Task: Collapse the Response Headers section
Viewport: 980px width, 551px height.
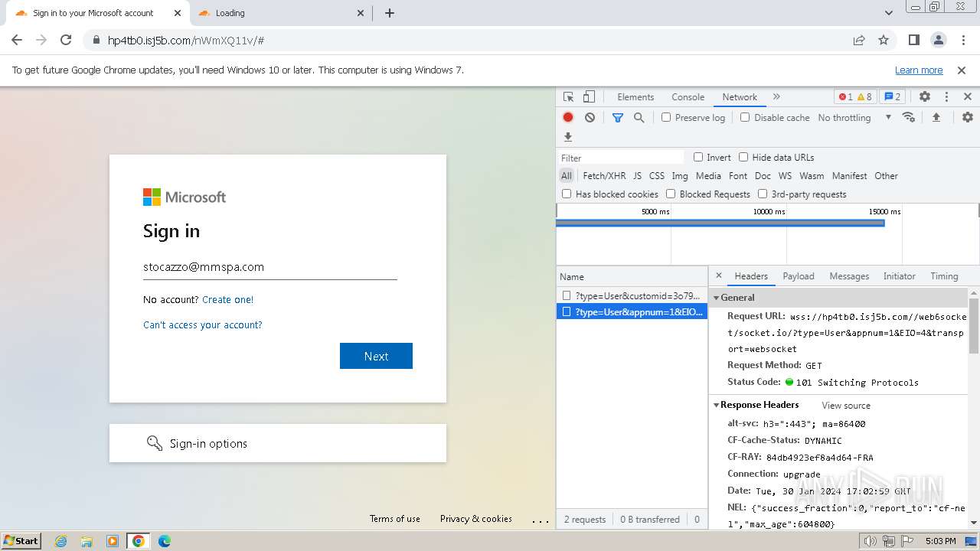Action: click(x=717, y=405)
